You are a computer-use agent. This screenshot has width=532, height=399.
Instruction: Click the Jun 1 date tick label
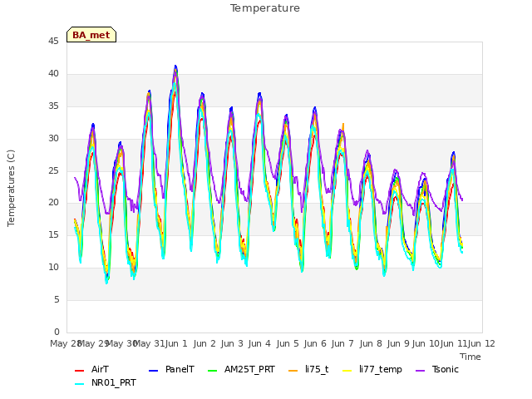[x=176, y=343]
